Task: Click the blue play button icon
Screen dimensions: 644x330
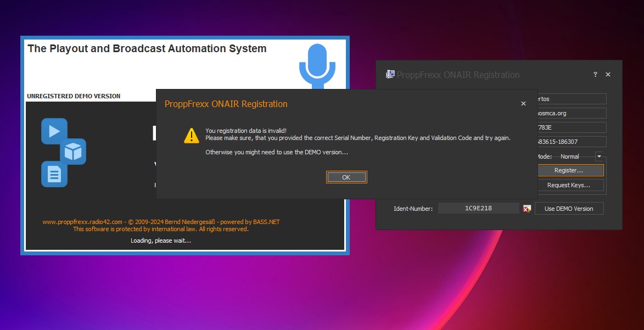Action: click(54, 131)
